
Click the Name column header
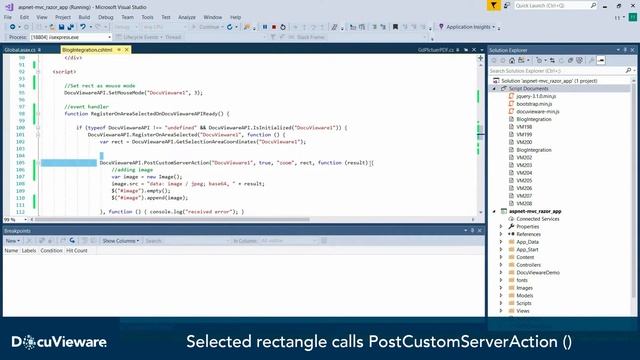[x=11, y=251]
